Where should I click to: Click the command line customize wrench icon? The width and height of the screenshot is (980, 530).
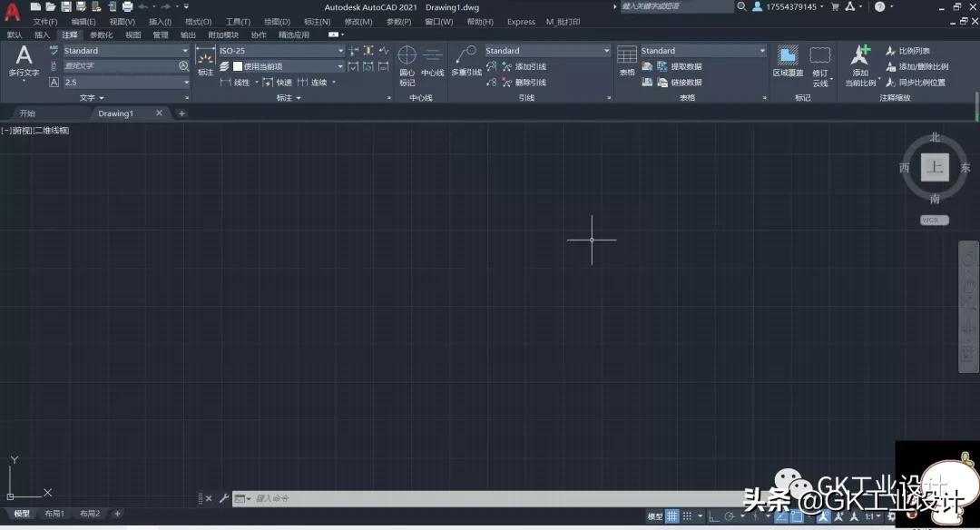[223, 498]
